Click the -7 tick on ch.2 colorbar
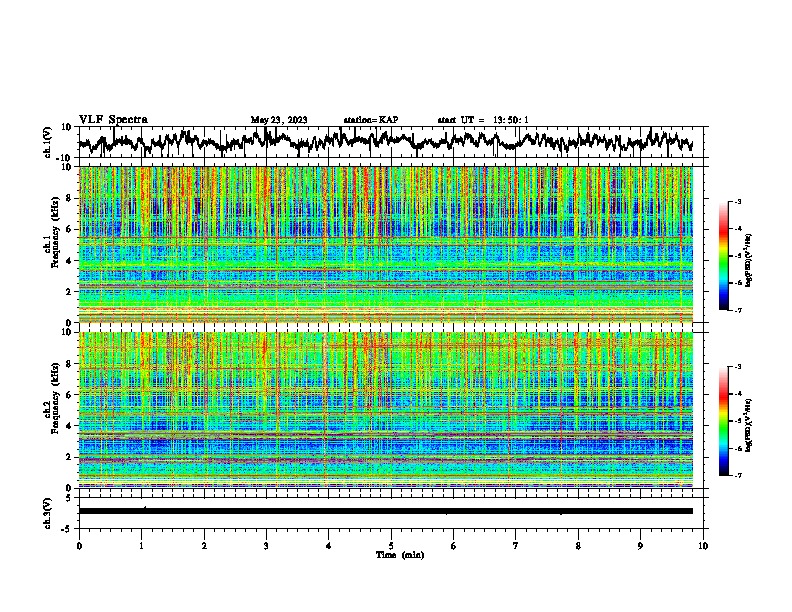 pyautogui.click(x=737, y=475)
